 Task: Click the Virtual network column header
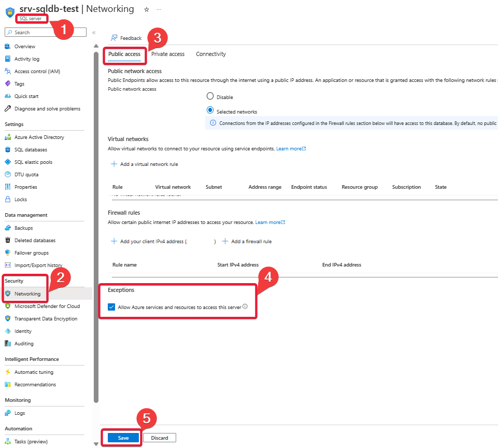tap(173, 187)
